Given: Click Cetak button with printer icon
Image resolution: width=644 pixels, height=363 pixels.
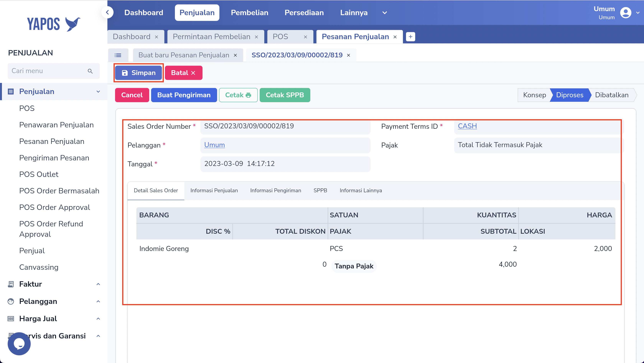Looking at the screenshot, I should 238,95.
